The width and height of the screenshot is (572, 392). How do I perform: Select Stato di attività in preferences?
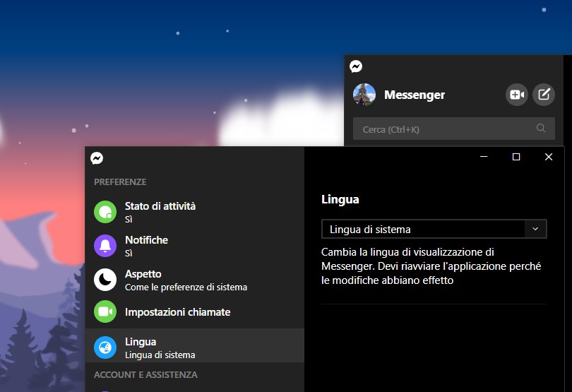tap(195, 212)
